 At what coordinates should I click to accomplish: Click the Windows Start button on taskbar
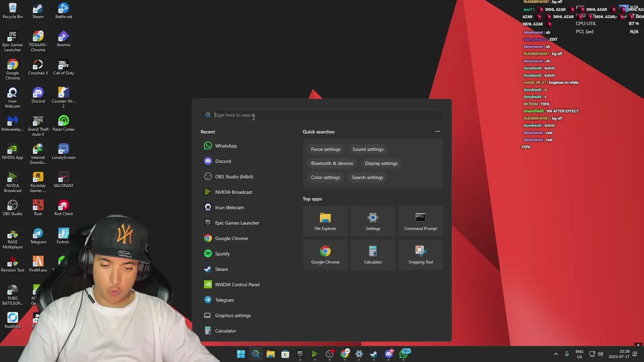241,354
